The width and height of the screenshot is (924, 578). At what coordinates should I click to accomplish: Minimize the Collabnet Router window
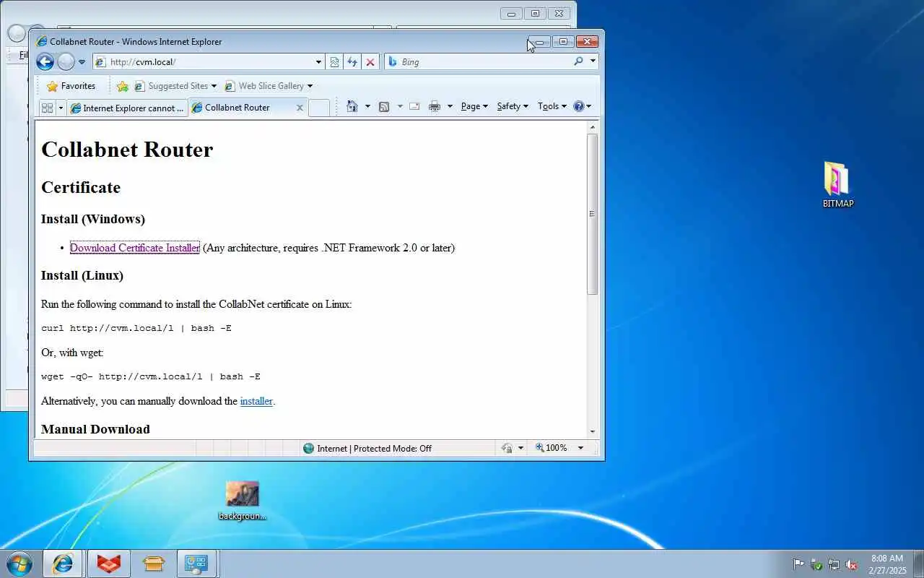point(539,42)
